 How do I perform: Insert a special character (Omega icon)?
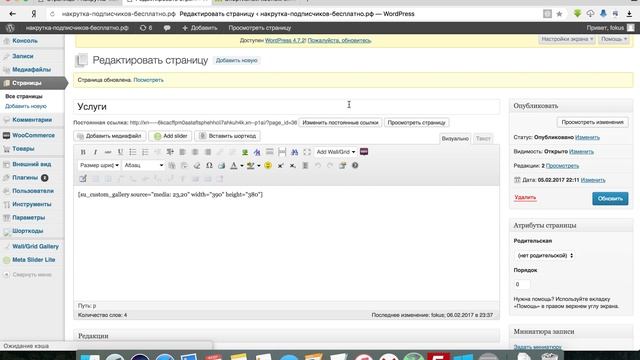[x=209, y=165]
